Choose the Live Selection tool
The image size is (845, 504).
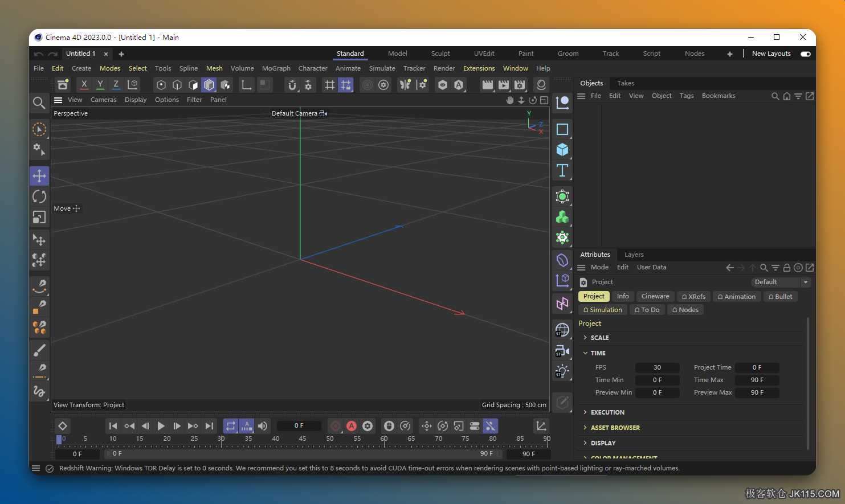click(x=39, y=129)
